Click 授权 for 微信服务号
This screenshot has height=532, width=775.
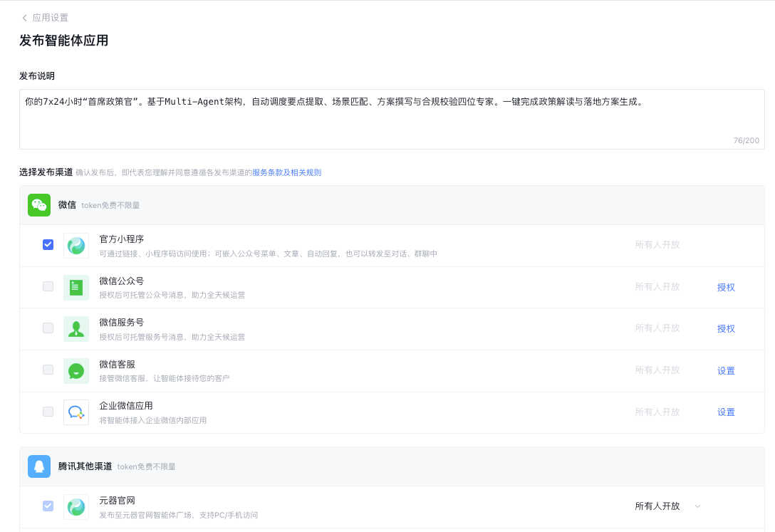(x=726, y=328)
